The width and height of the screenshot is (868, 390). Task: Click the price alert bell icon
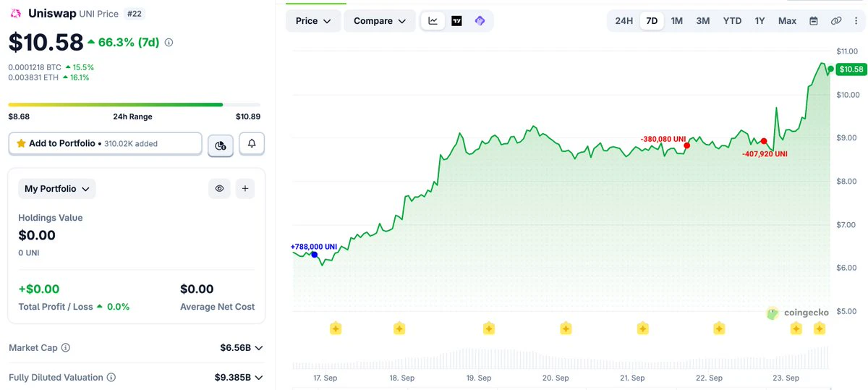(252, 143)
